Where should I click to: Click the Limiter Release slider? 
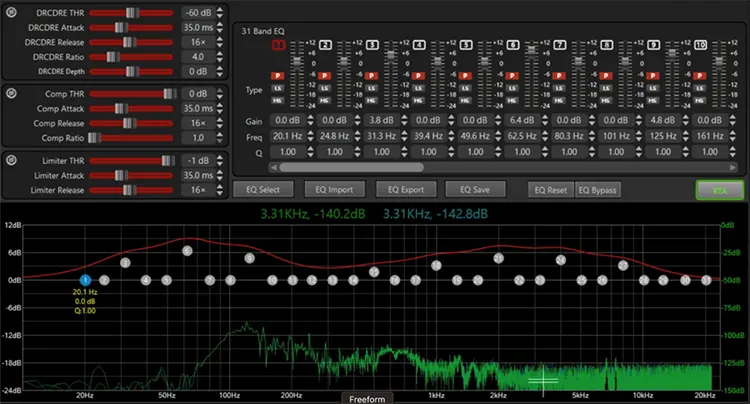tap(131, 190)
